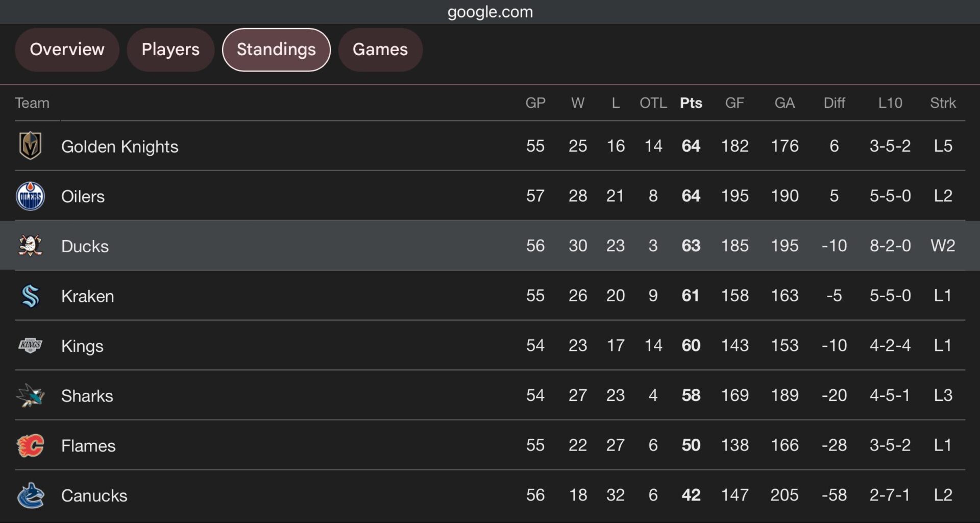Switch to the Games tab
The height and width of the screenshot is (523, 980).
click(x=380, y=50)
